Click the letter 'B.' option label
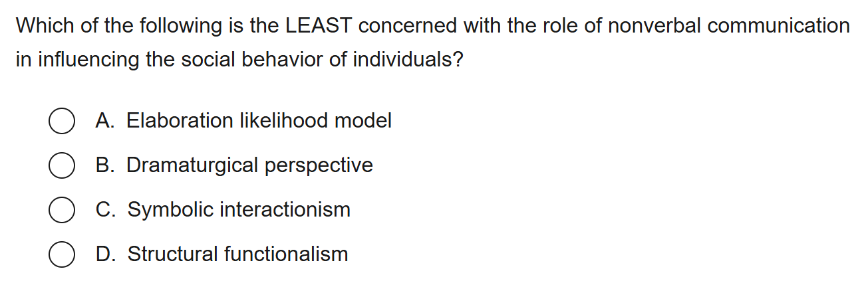Viewport: 868px width, 287px height. pyautogui.click(x=105, y=165)
